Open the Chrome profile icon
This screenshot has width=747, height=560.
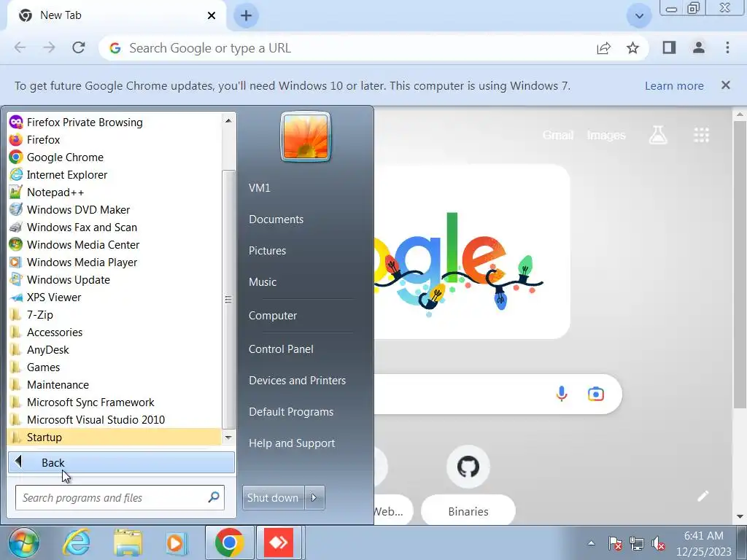698,47
